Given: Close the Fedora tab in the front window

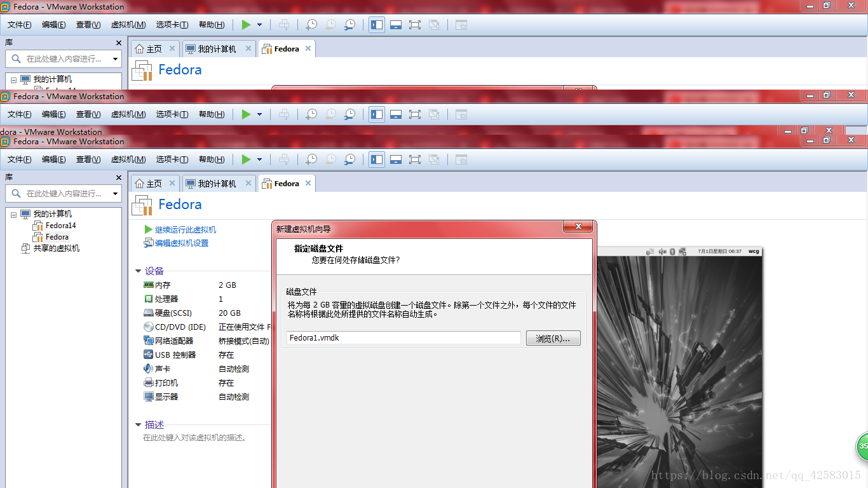Looking at the screenshot, I should (x=308, y=183).
